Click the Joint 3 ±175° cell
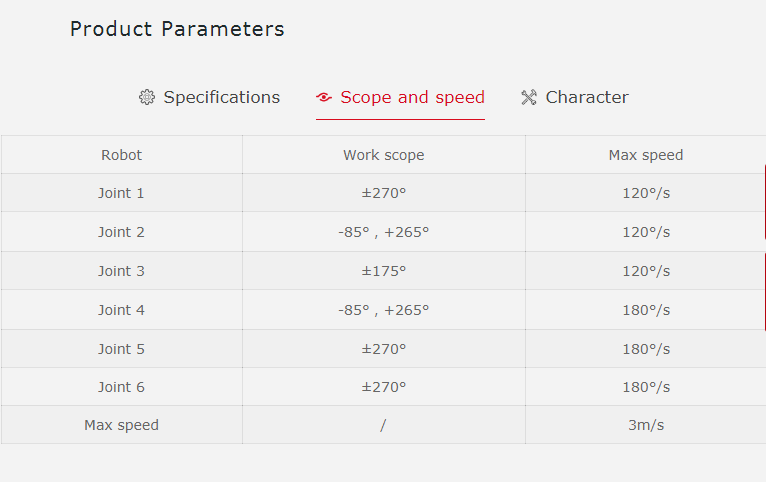Image resolution: width=766 pixels, height=482 pixels. [x=383, y=271]
